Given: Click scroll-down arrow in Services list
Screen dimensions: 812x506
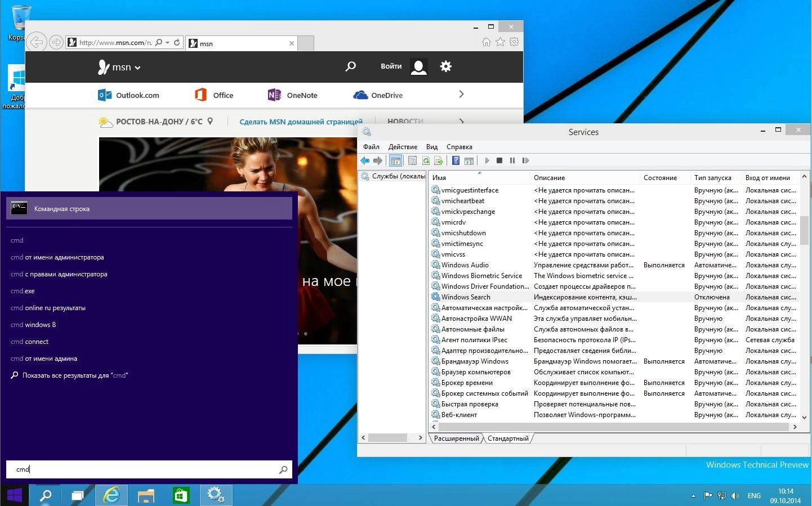Looking at the screenshot, I should [804, 417].
